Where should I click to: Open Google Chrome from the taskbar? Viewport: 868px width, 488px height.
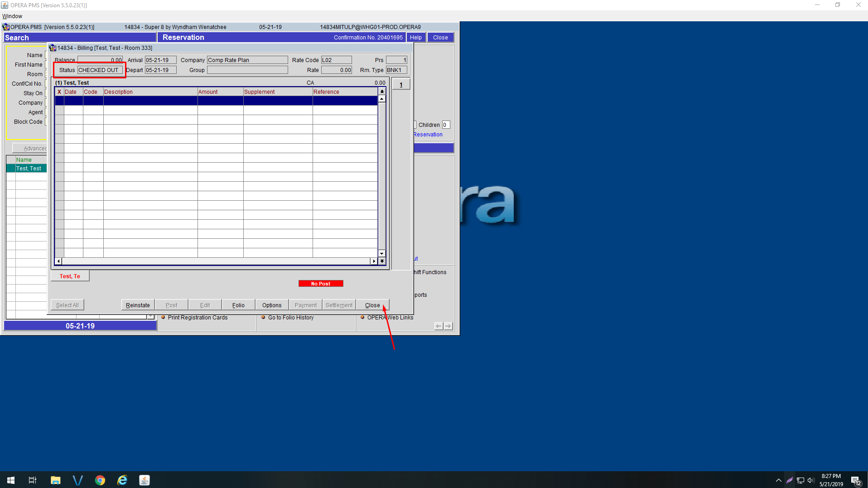click(100, 480)
